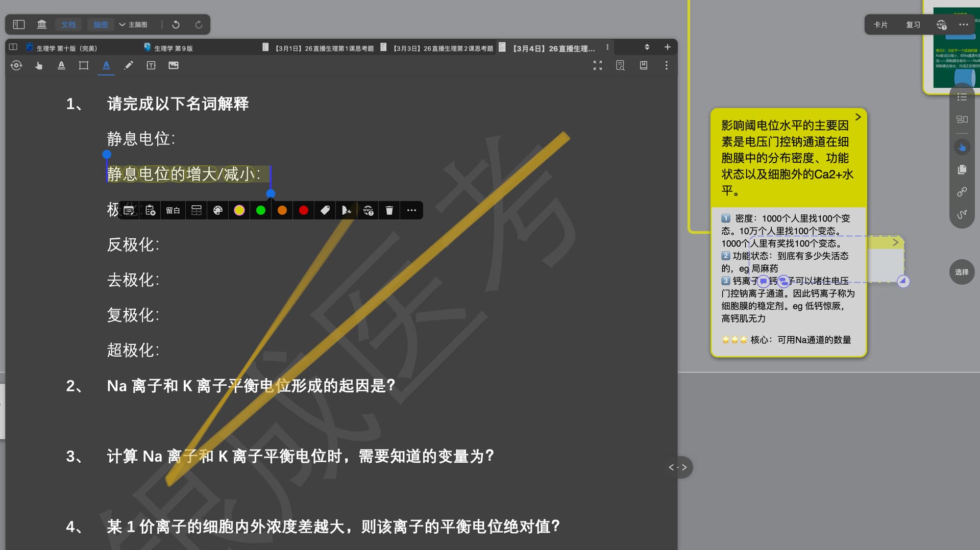Viewport: 980px width, 550px height.
Task: Open the library (bank building) icon
Action: point(42,24)
